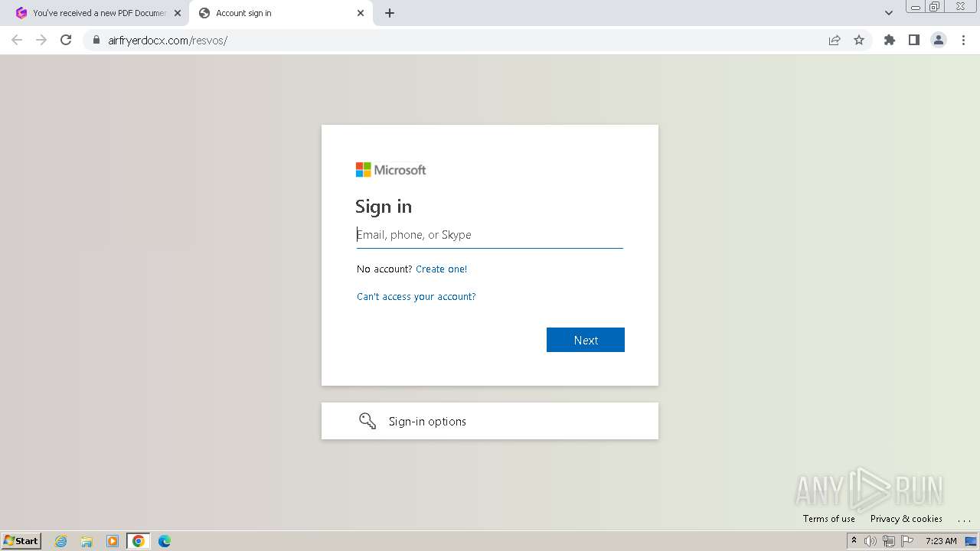Open Can't access your account? link
Screen dimensions: 980x551
tap(416, 297)
